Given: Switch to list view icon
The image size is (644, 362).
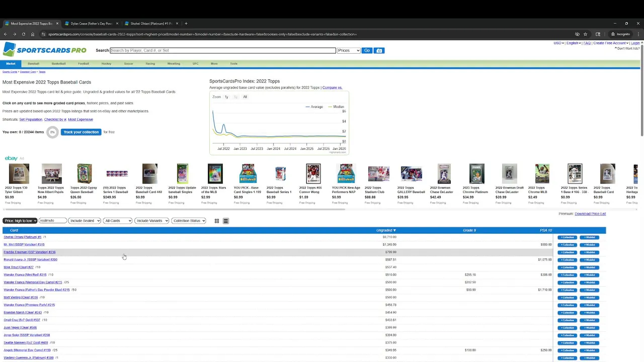Looking at the screenshot, I should pos(225,221).
